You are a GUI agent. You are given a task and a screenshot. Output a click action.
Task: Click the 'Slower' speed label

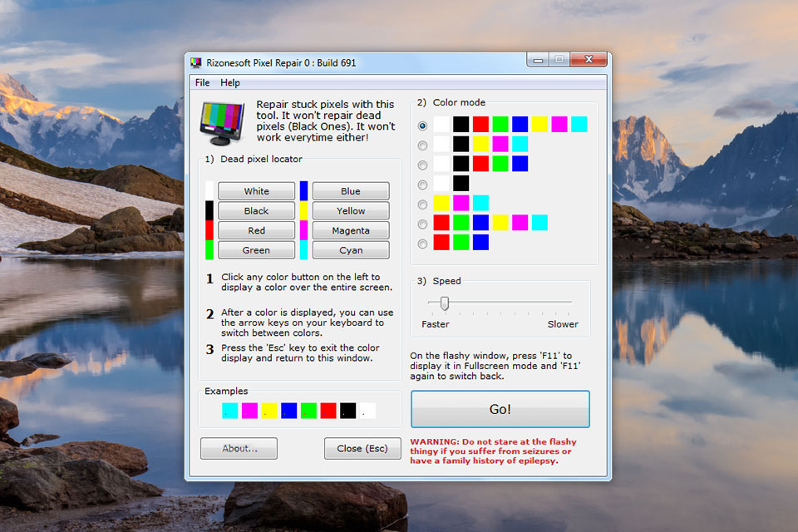click(563, 324)
